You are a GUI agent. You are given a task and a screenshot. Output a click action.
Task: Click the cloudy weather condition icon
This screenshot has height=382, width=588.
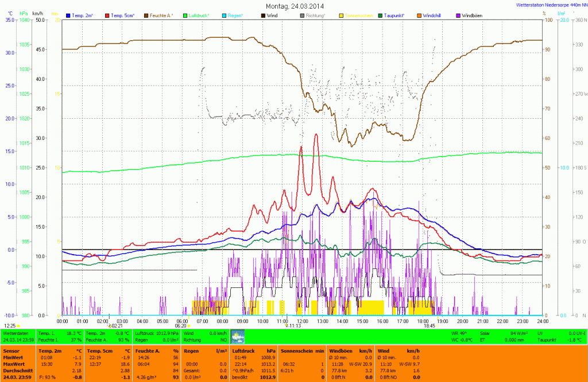[x=237, y=336]
